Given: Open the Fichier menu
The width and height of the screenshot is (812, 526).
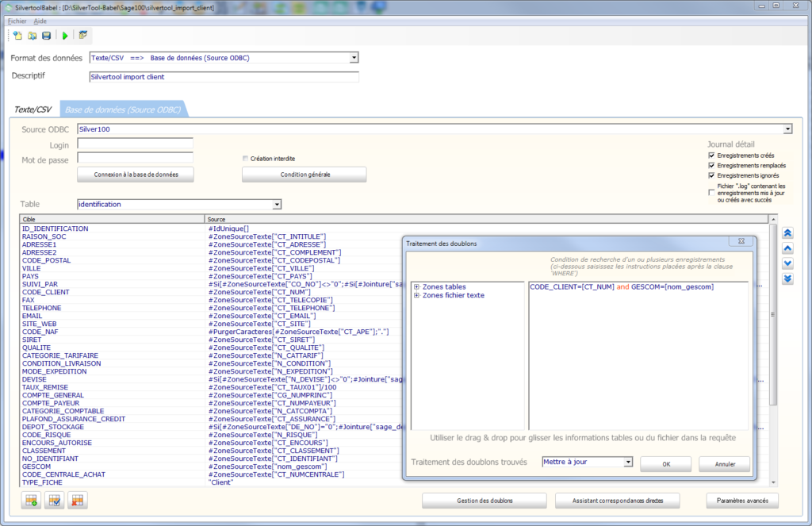Looking at the screenshot, I should (x=17, y=21).
